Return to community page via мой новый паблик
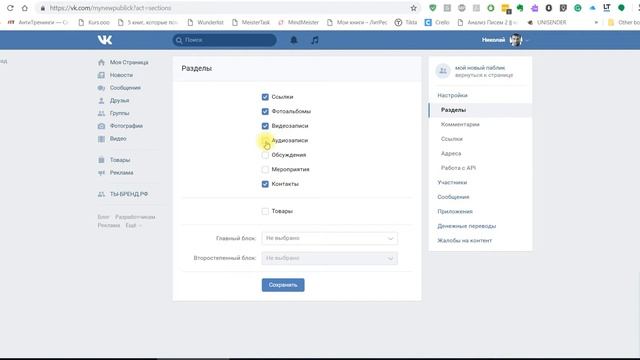640x360 pixels. [x=480, y=68]
